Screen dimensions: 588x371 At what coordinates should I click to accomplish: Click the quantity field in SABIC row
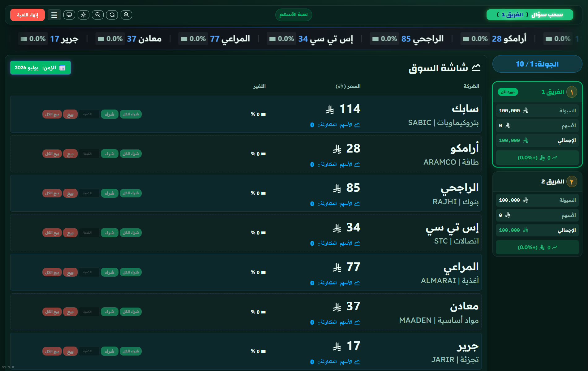coord(89,114)
